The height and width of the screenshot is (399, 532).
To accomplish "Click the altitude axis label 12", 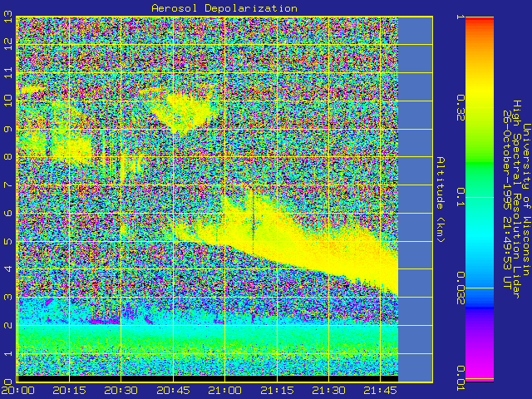I will (8, 44).
